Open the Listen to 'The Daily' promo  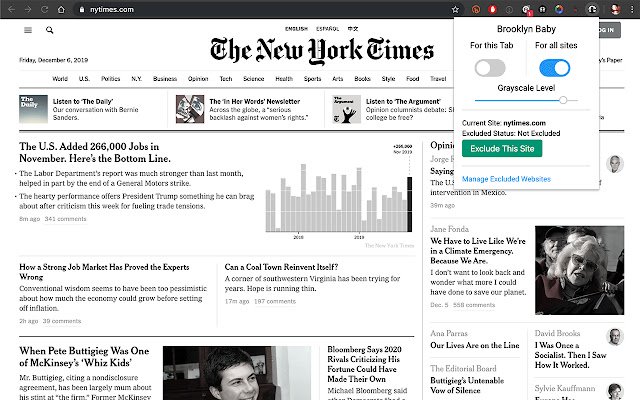83,102
